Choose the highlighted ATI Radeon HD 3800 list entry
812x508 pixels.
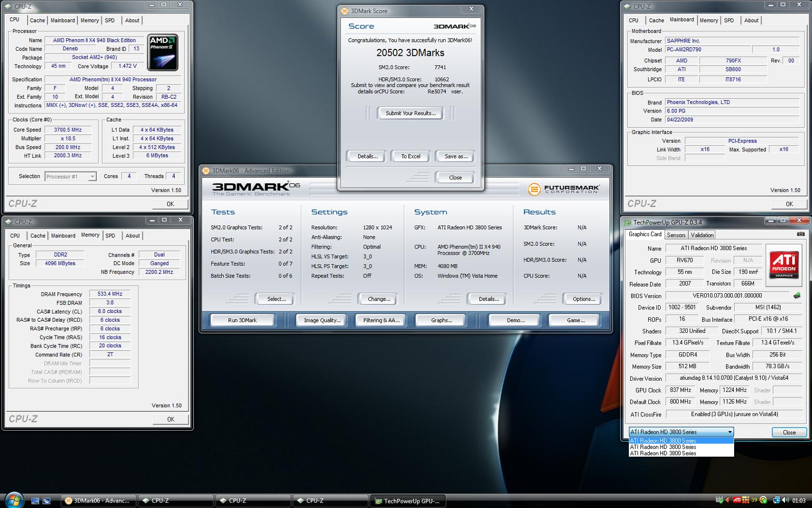(681, 441)
